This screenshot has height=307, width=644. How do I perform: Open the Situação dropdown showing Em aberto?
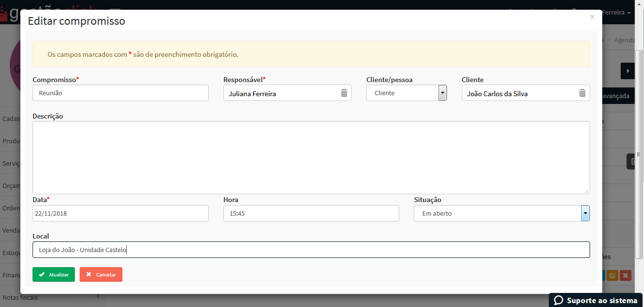(x=585, y=213)
